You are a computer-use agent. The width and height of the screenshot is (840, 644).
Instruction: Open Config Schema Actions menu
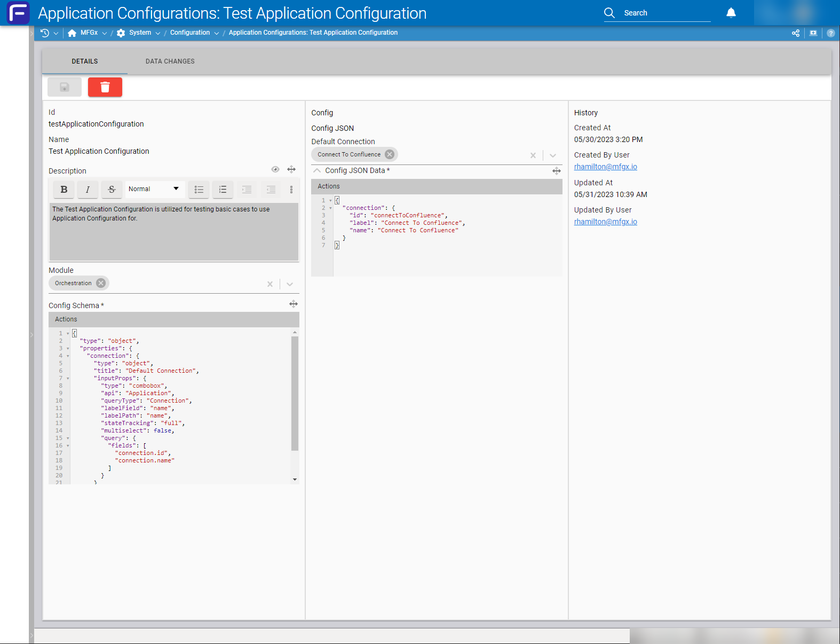(66, 319)
